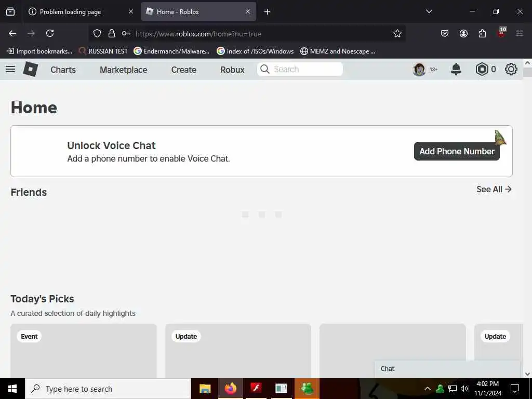Open the Index of /ISOs/Windows bookmark

point(255,51)
